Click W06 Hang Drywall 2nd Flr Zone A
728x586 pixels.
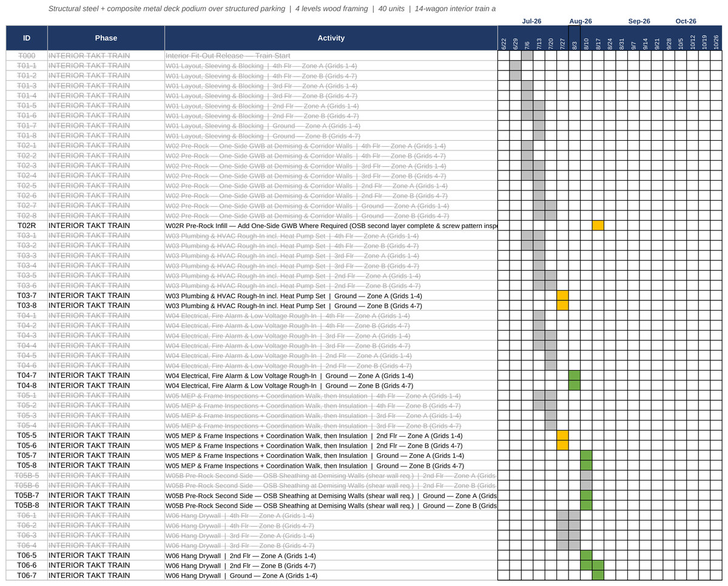pyautogui.click(x=331, y=556)
